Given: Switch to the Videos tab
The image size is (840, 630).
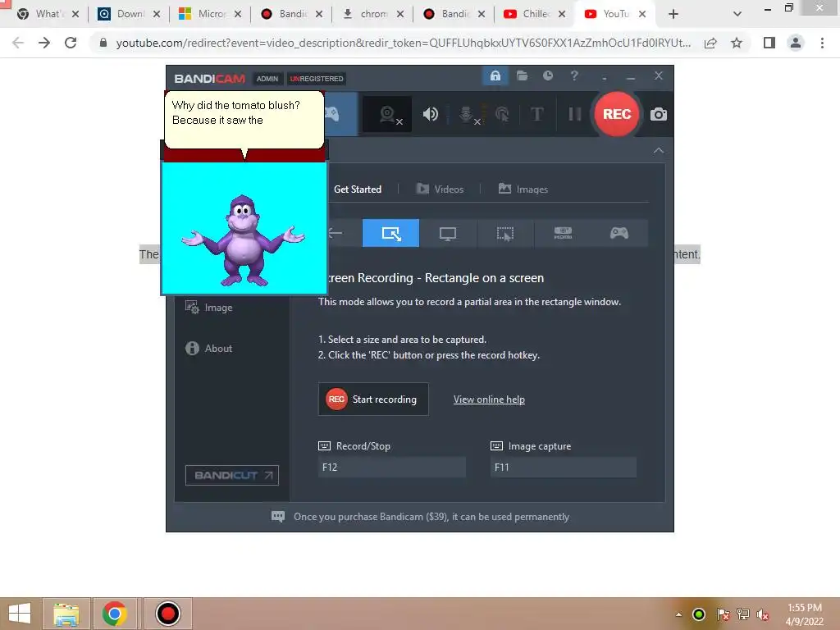Looking at the screenshot, I should (440, 189).
